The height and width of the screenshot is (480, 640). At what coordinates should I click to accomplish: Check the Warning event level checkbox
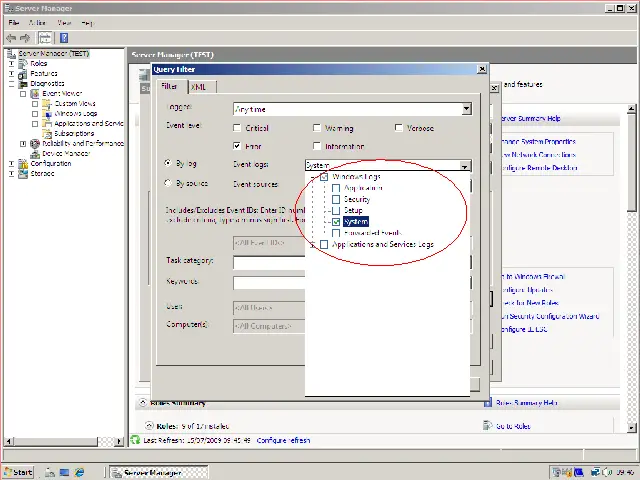[317, 128]
